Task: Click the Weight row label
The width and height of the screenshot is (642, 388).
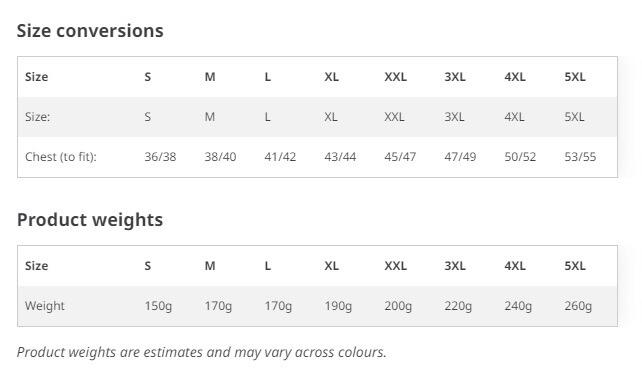Action: coord(45,306)
